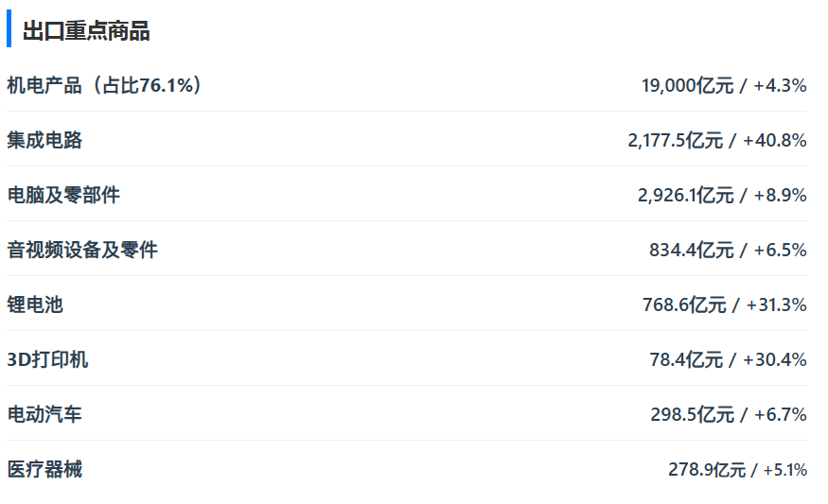Click the 出口重点商品 section heading
This screenshot has width=828, height=504.
pyautogui.click(x=86, y=31)
